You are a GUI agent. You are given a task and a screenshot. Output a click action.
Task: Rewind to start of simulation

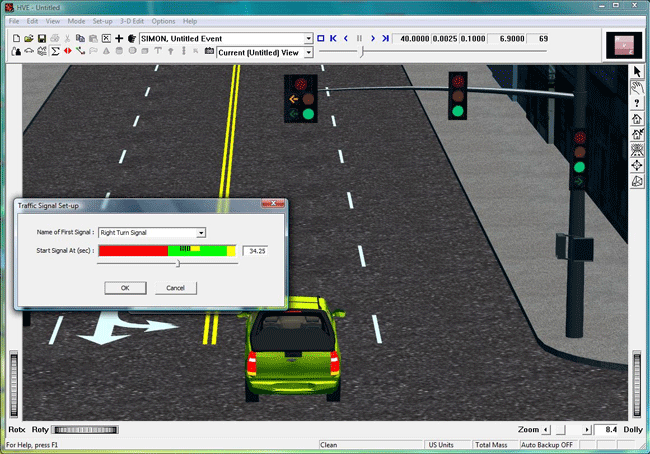(x=333, y=38)
